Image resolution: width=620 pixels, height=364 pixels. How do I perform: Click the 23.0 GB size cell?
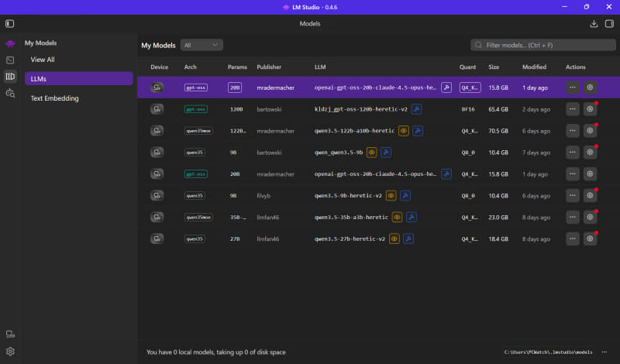498,218
